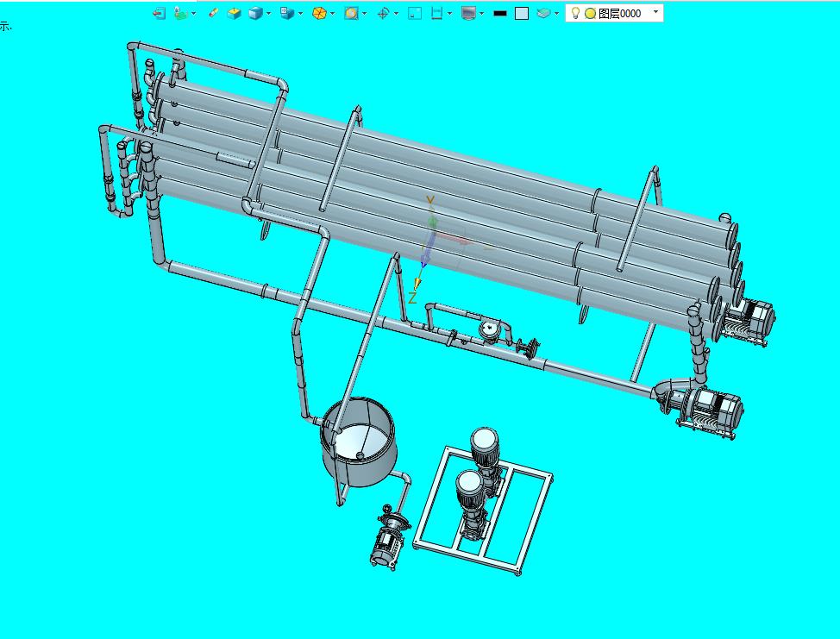Image resolution: width=840 pixels, height=639 pixels.
Task: Click the stacked layers icon
Action: pos(543,14)
